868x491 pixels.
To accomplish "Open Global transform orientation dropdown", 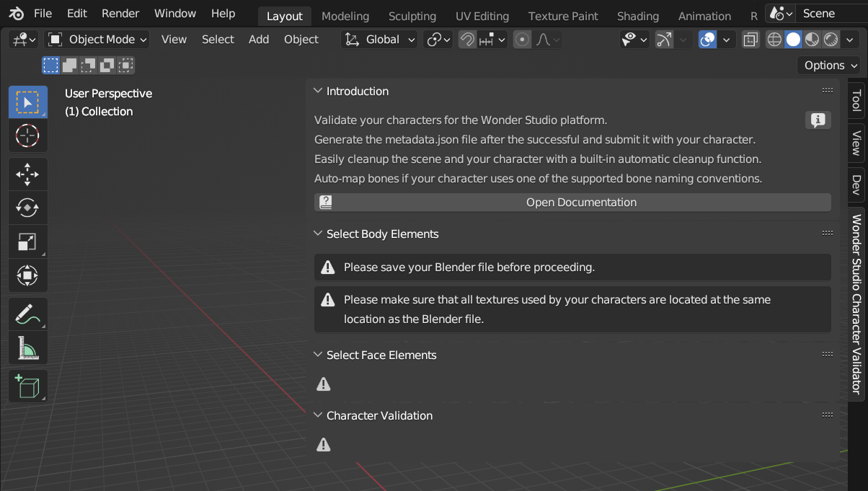I will click(x=379, y=40).
